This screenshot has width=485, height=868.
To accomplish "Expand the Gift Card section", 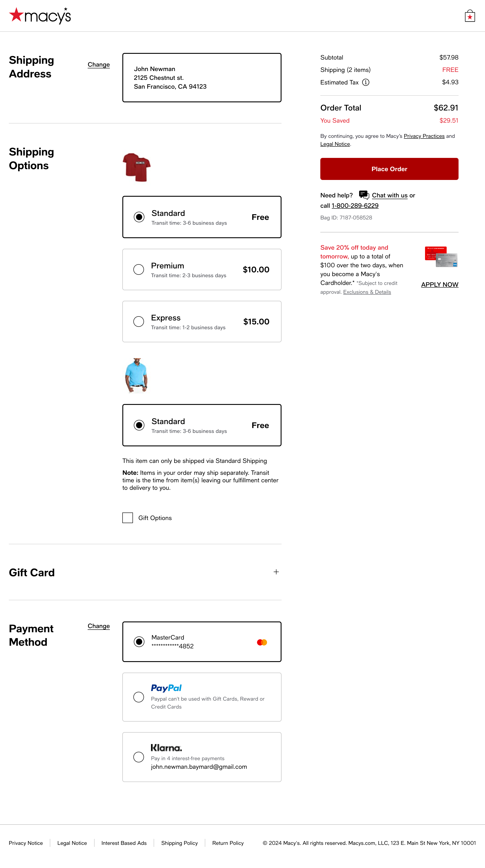I will click(276, 572).
